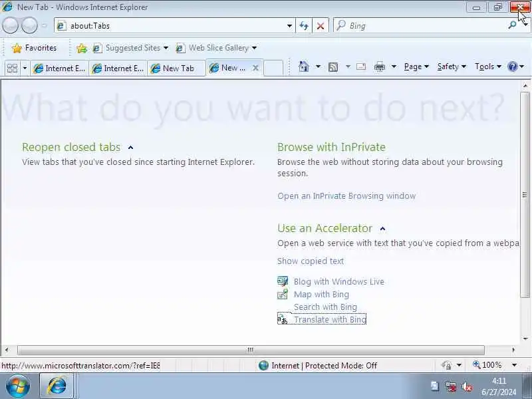Click the Refresh page icon
The image size is (532, 399).
(x=304, y=26)
